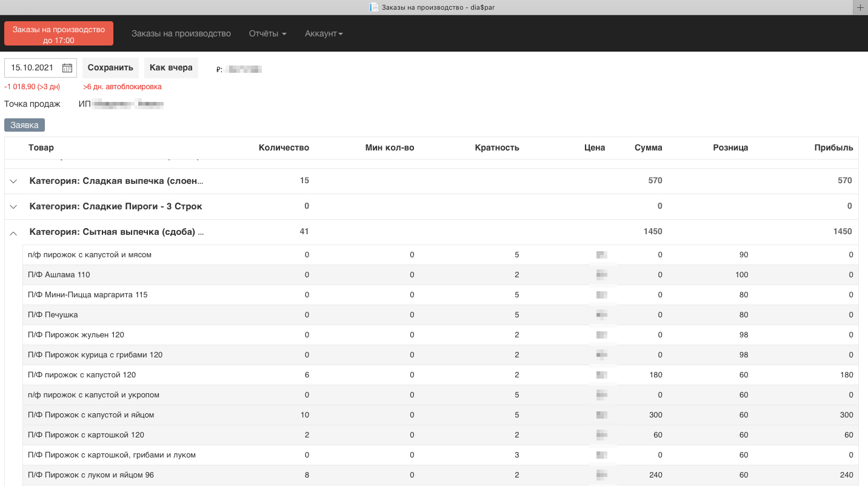The height and width of the screenshot is (486, 868).
Task: Open the calendar date picker icon
Action: pos(67,68)
